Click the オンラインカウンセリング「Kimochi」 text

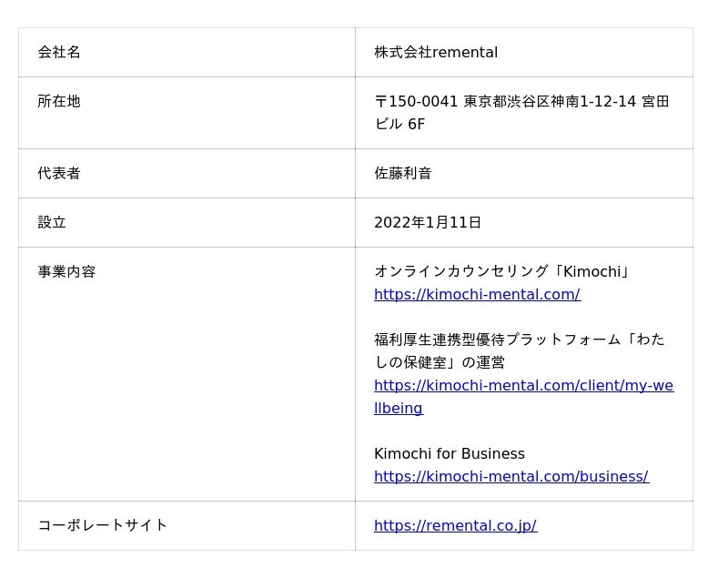[x=502, y=271]
